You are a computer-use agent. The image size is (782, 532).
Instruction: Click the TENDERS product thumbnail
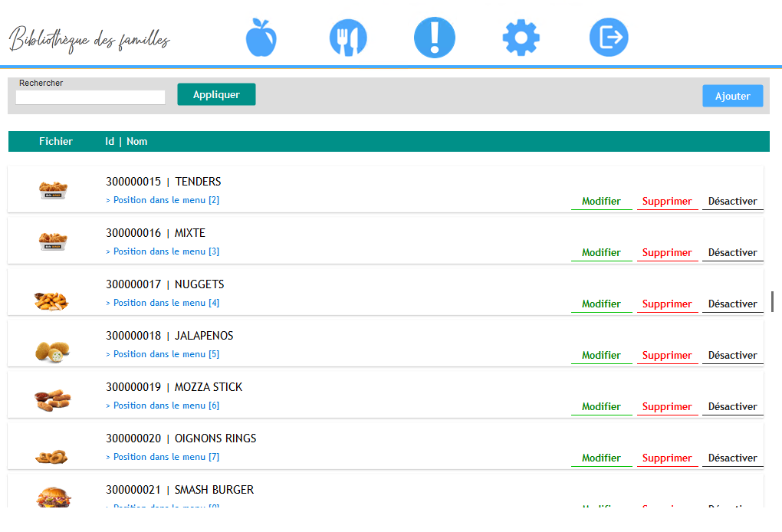click(x=53, y=189)
